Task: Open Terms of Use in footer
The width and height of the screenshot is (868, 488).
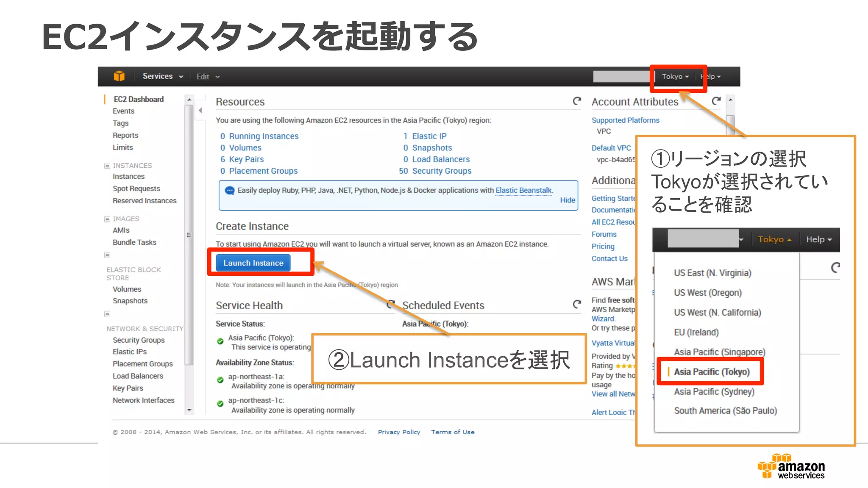Action: tap(453, 432)
